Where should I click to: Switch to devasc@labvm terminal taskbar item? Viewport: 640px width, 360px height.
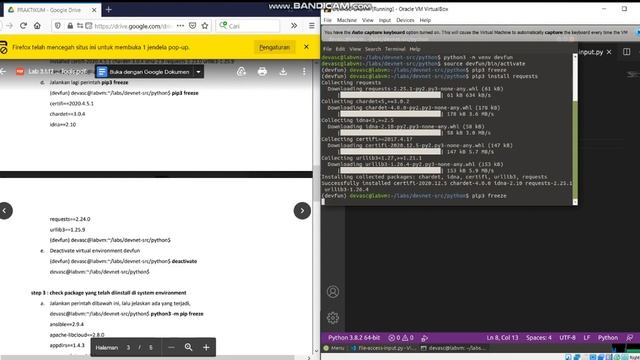(453, 348)
